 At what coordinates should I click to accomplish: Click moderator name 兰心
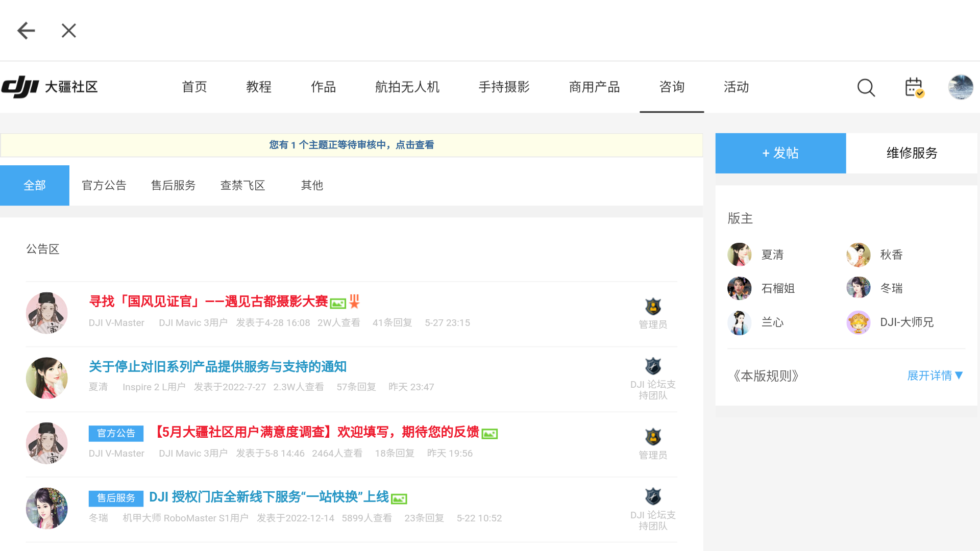772,322
